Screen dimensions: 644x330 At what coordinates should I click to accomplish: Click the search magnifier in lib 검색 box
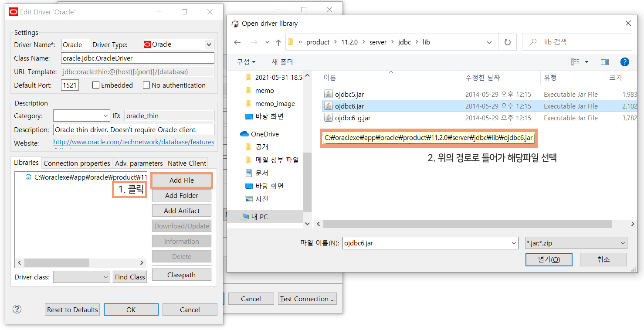pos(533,42)
